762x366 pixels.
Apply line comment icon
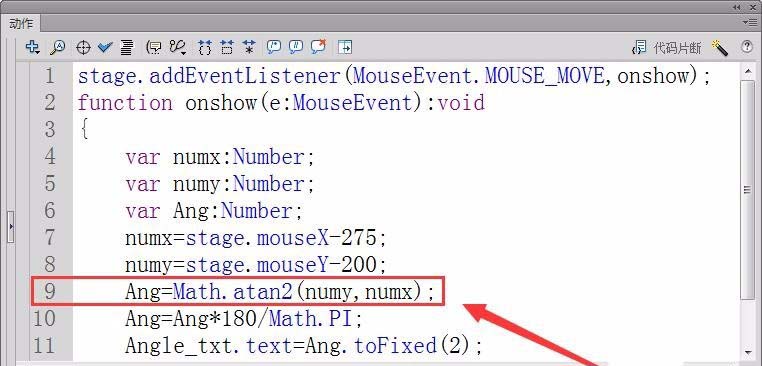[295, 47]
